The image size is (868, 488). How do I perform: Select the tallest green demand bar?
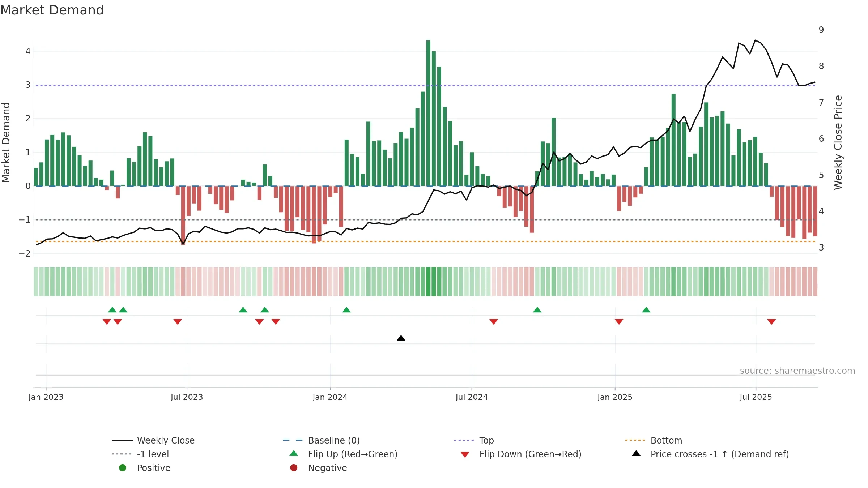click(x=428, y=113)
